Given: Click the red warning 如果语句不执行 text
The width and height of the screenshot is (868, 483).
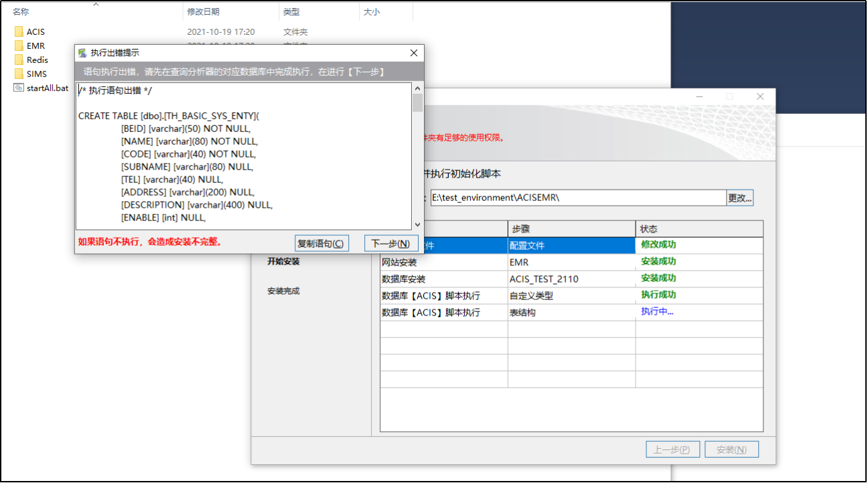Looking at the screenshot, I should click(x=150, y=242).
